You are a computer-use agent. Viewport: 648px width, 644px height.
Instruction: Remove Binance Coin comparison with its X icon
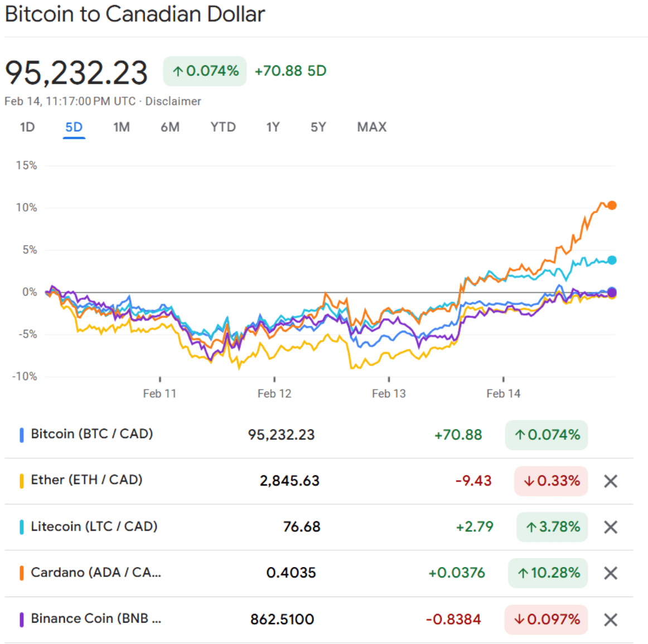point(611,619)
